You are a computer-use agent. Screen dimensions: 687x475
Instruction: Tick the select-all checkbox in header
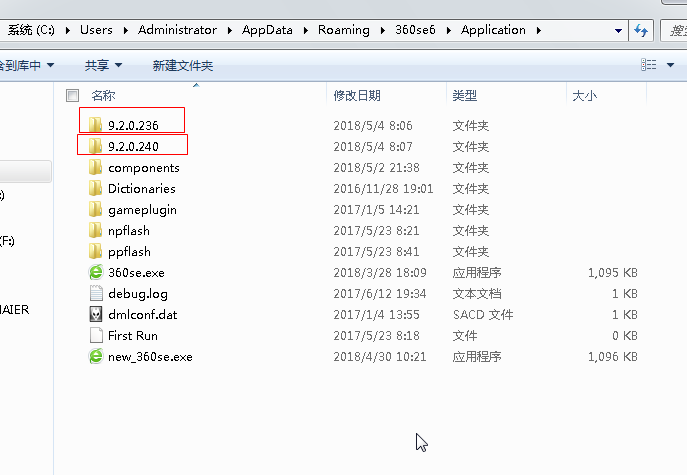tap(72, 95)
